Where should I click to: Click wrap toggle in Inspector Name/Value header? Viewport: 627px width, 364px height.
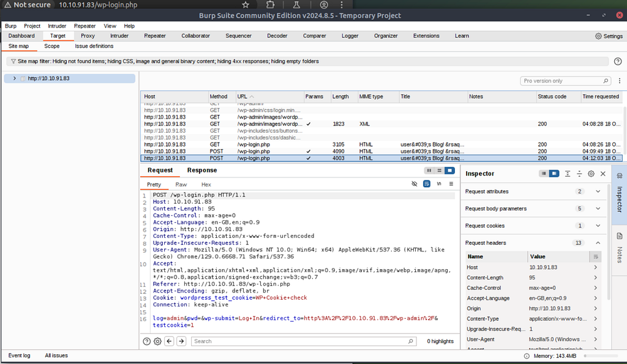point(595,256)
